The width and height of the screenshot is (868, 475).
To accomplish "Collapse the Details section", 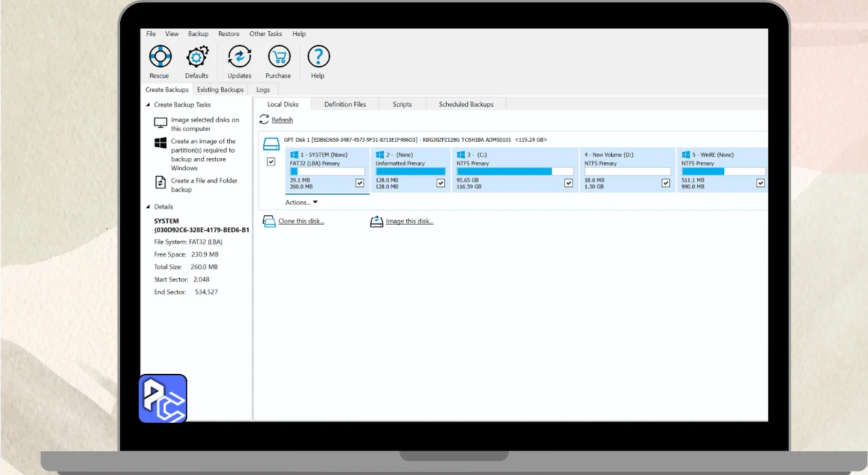I will 149,207.
